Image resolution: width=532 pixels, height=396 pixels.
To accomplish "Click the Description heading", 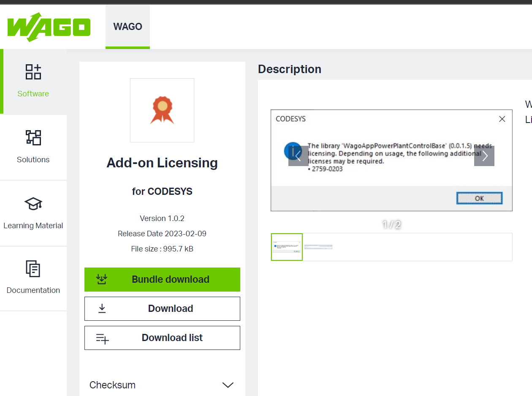I will coord(290,69).
